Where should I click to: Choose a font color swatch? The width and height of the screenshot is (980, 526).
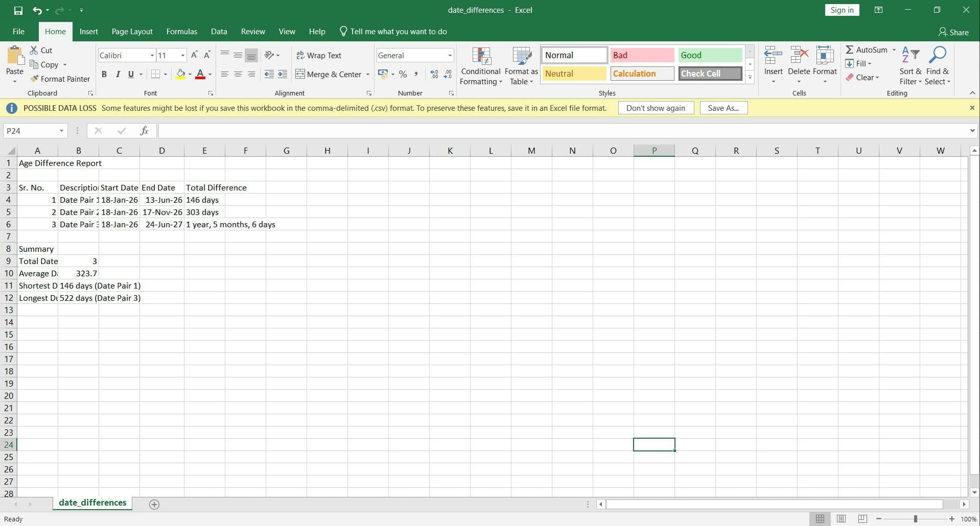click(200, 74)
